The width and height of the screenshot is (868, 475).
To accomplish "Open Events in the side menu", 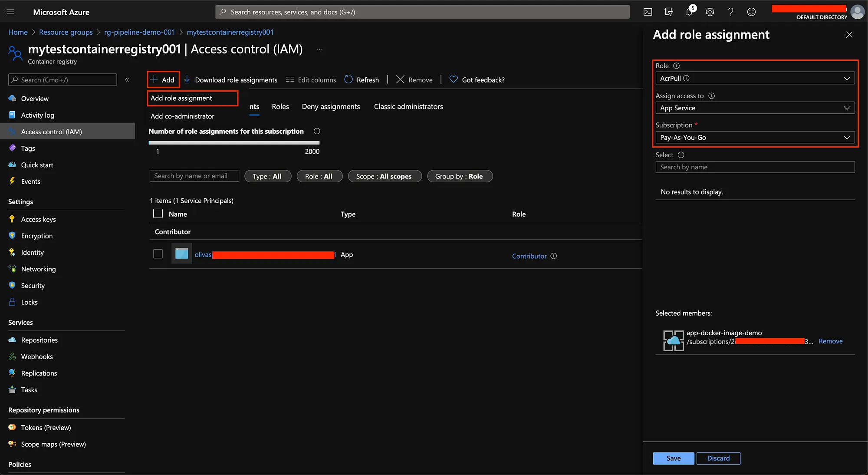I will coord(30,181).
